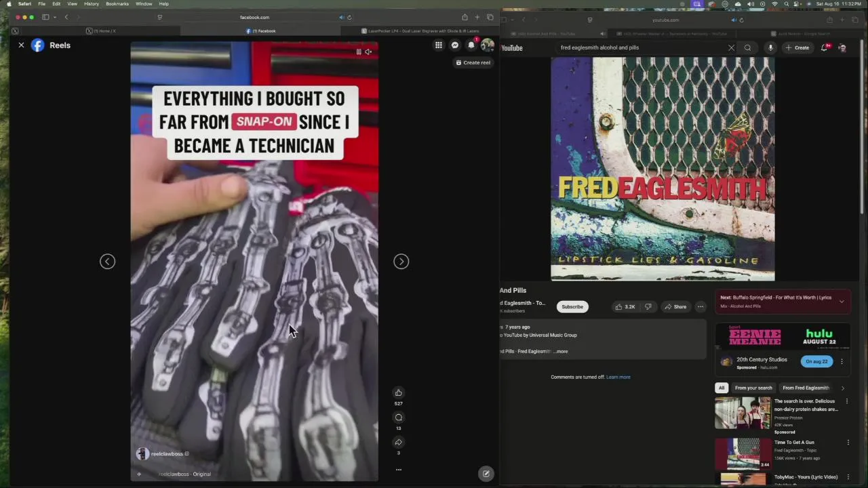Viewport: 868px width, 488px height.
Task: Click the edit pencil icon on Facebook
Action: (486, 474)
